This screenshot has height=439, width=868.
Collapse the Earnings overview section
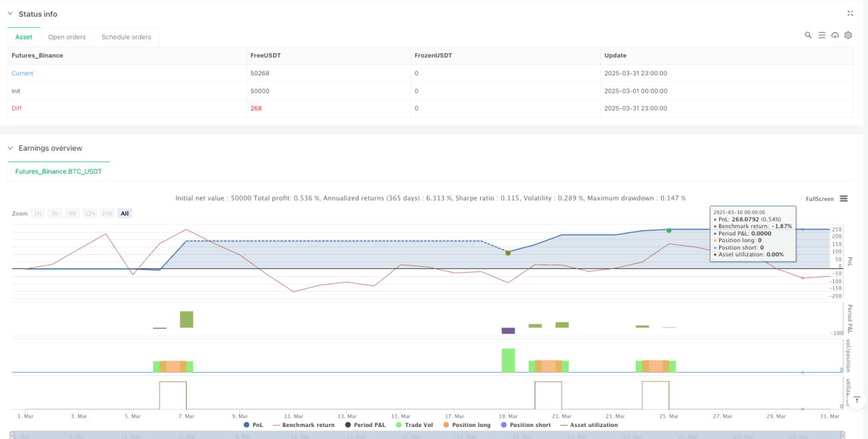click(10, 148)
